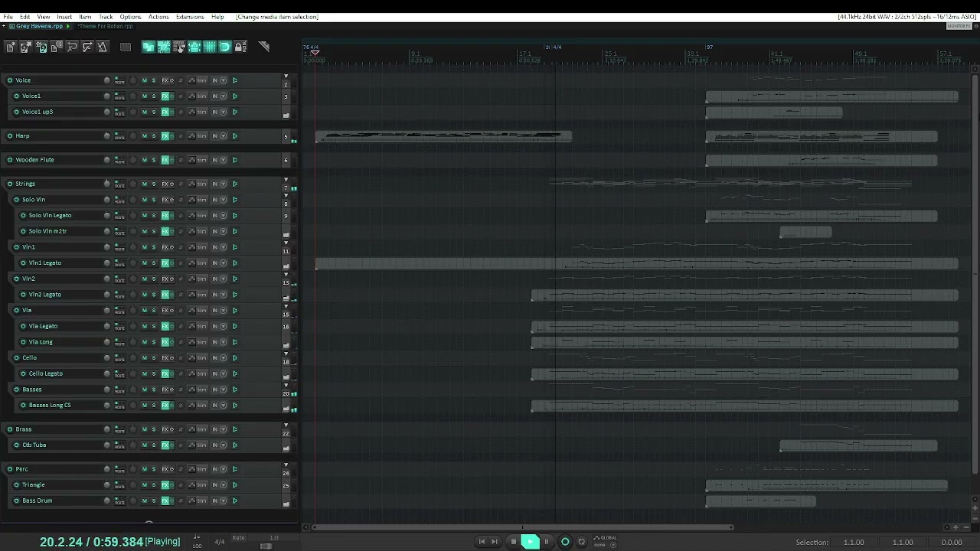Open input dropdown on Bass Drum track
The height and width of the screenshot is (551, 980).
223,500
